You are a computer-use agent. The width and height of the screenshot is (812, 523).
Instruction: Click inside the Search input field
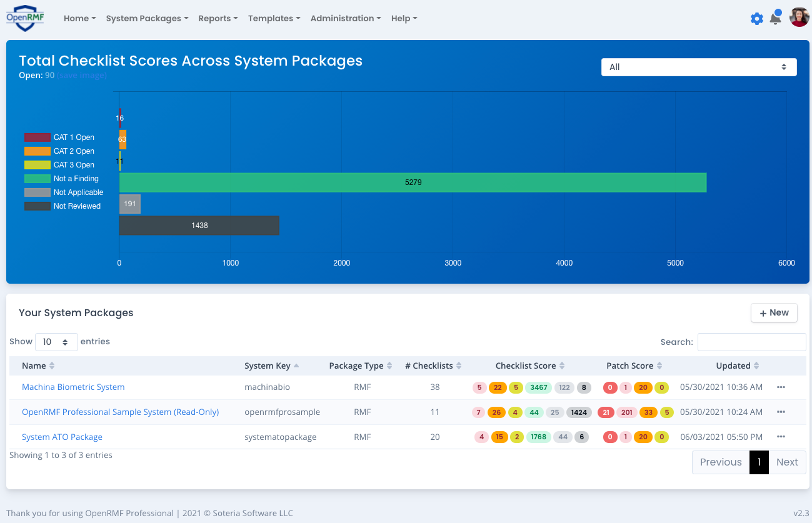click(751, 342)
